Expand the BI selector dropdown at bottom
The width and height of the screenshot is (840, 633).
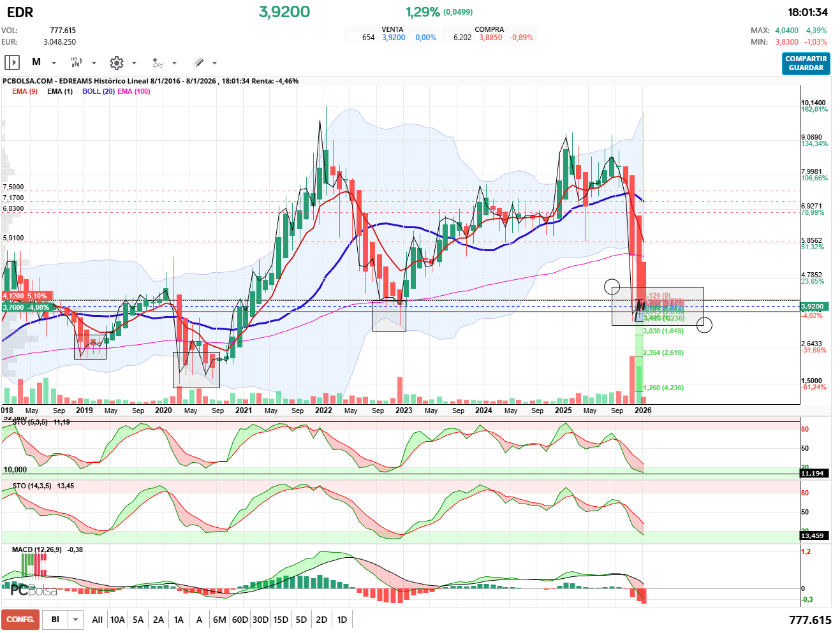pos(76,620)
